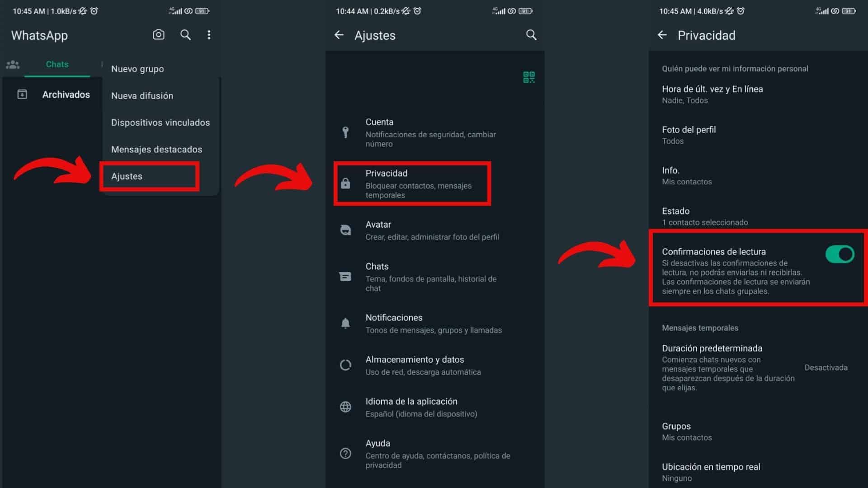This screenshot has width=868, height=488.
Task: Tap the globe icon for app language
Action: [345, 407]
